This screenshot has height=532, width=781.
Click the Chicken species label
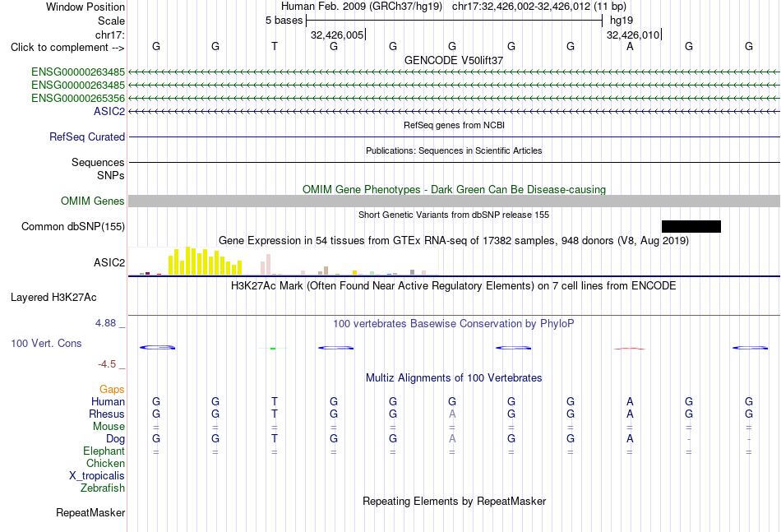tap(105, 463)
